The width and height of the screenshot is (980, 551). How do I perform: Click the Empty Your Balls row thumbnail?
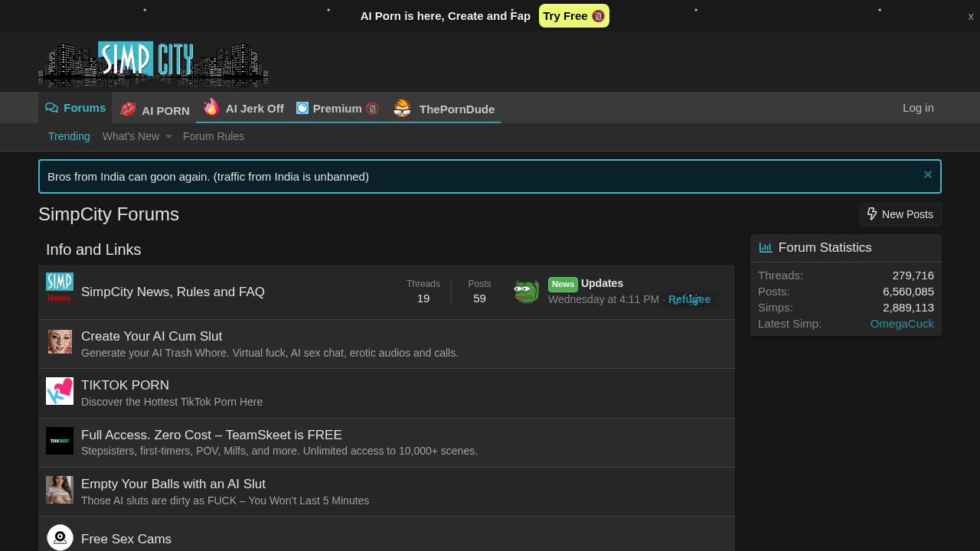(60, 490)
